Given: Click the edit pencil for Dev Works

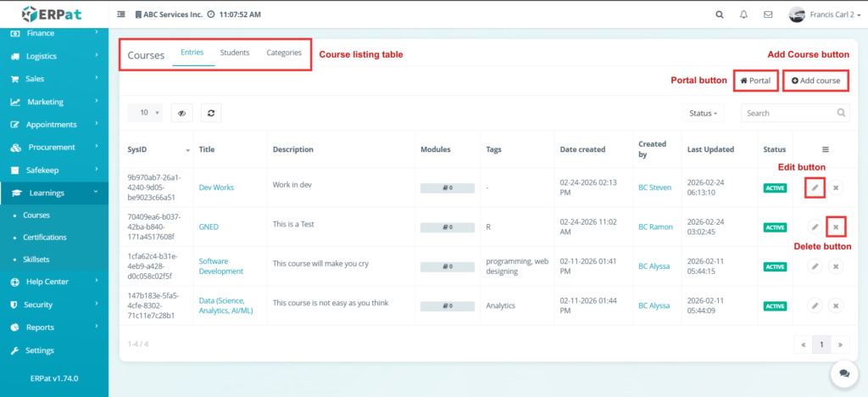Looking at the screenshot, I should click(814, 187).
